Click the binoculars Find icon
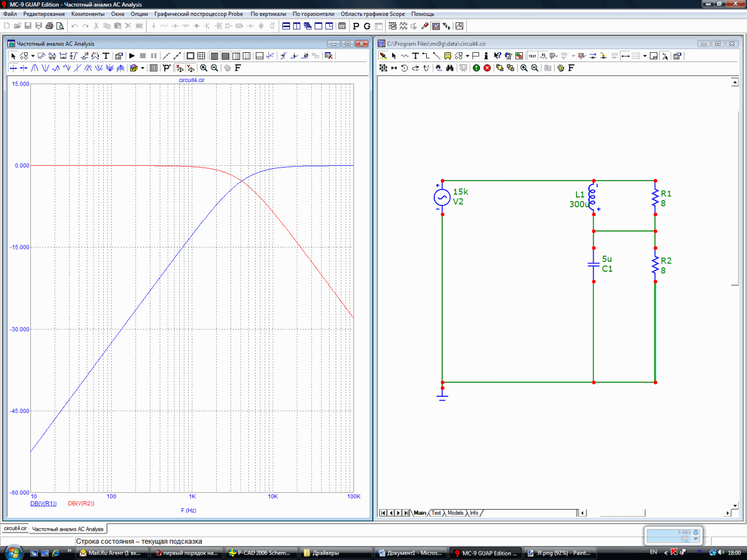The width and height of the screenshot is (747, 560). pyautogui.click(x=450, y=68)
